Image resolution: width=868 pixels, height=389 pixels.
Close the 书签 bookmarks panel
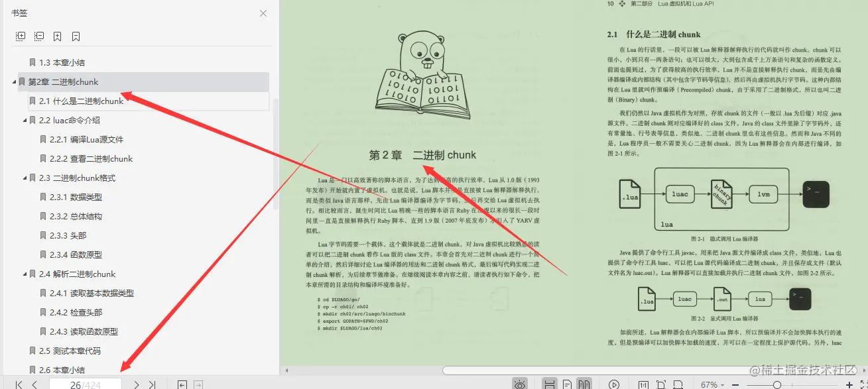click(x=263, y=13)
